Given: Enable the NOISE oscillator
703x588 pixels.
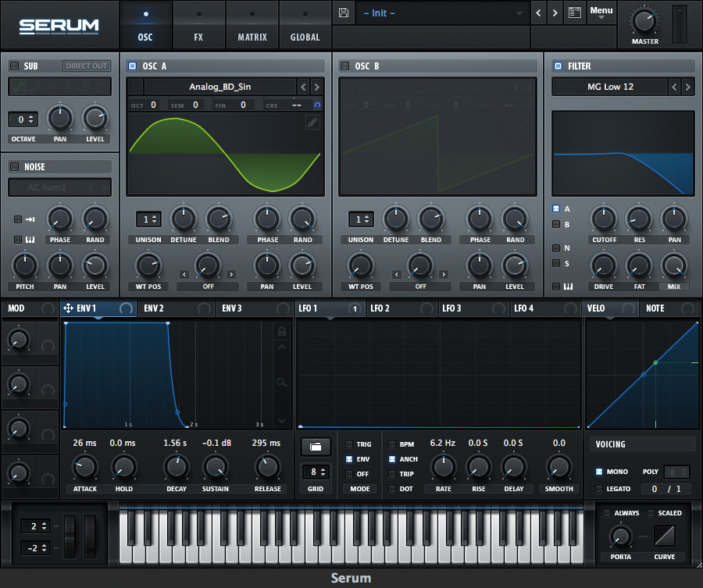Looking at the screenshot, I should click(x=14, y=167).
